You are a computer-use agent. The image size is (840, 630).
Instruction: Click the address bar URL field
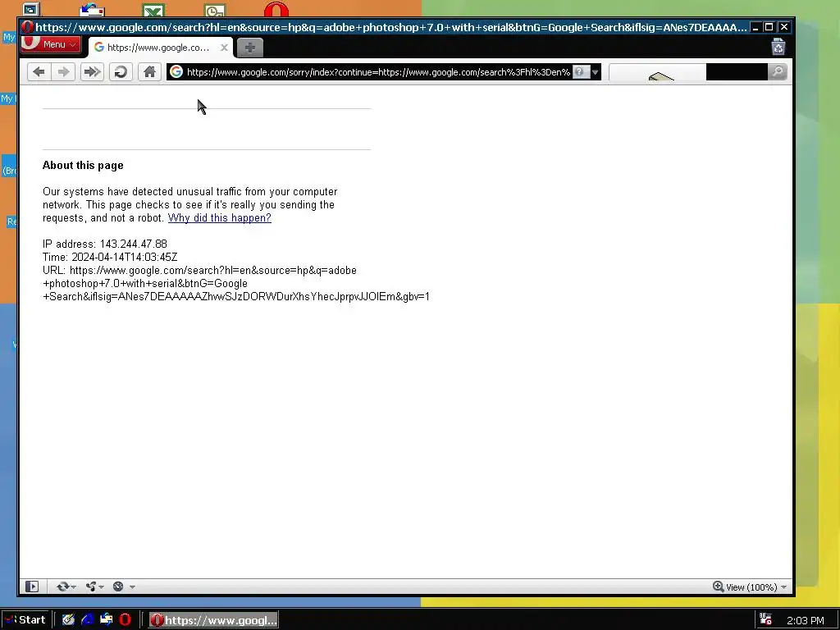tap(377, 72)
